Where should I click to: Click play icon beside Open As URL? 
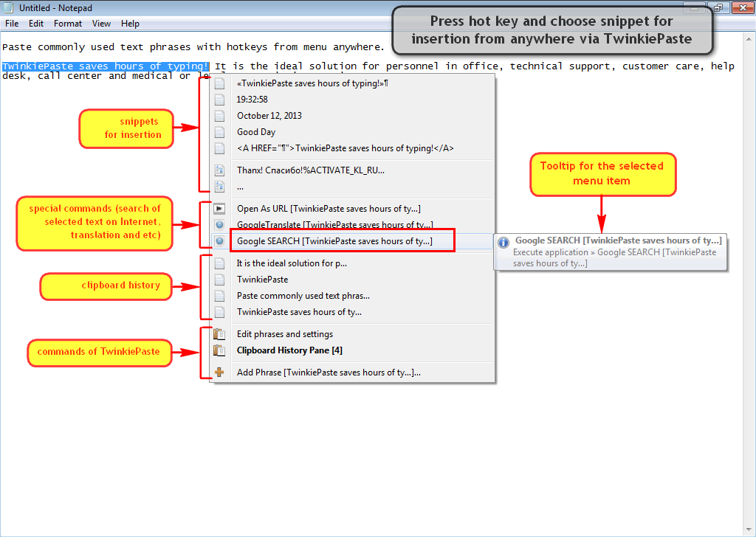[219, 209]
